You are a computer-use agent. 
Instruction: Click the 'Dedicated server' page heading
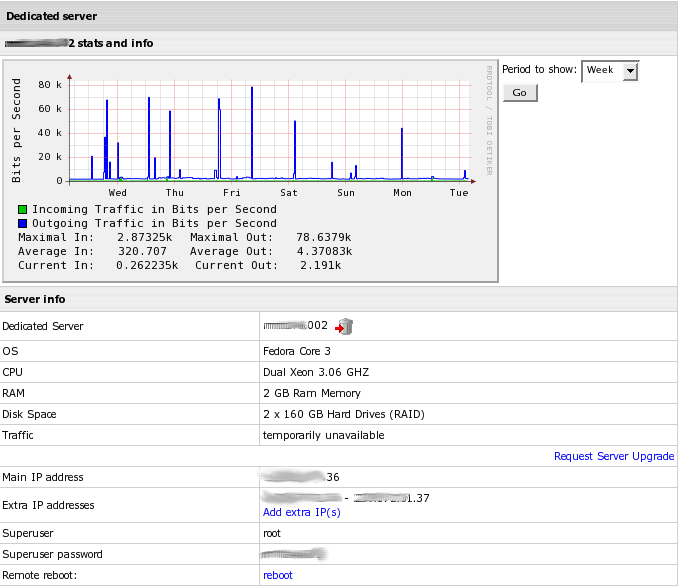tap(51, 16)
